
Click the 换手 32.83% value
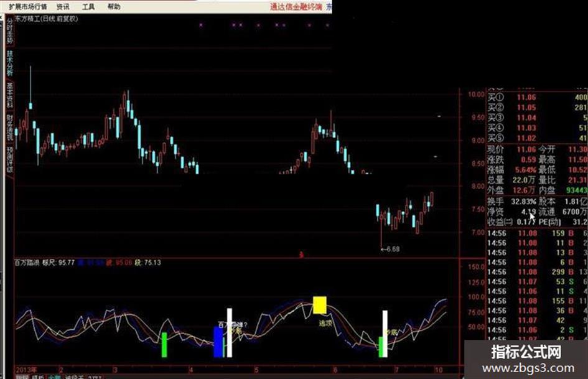[524, 202]
